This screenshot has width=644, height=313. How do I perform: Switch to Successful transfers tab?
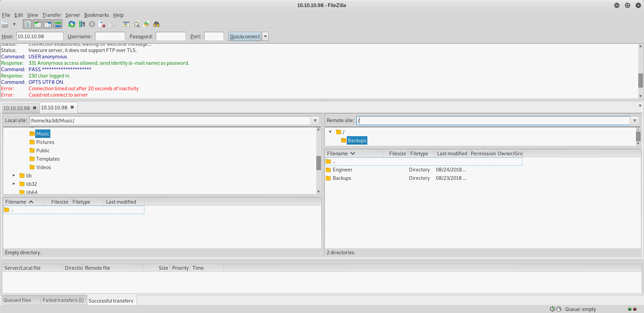pos(111,301)
